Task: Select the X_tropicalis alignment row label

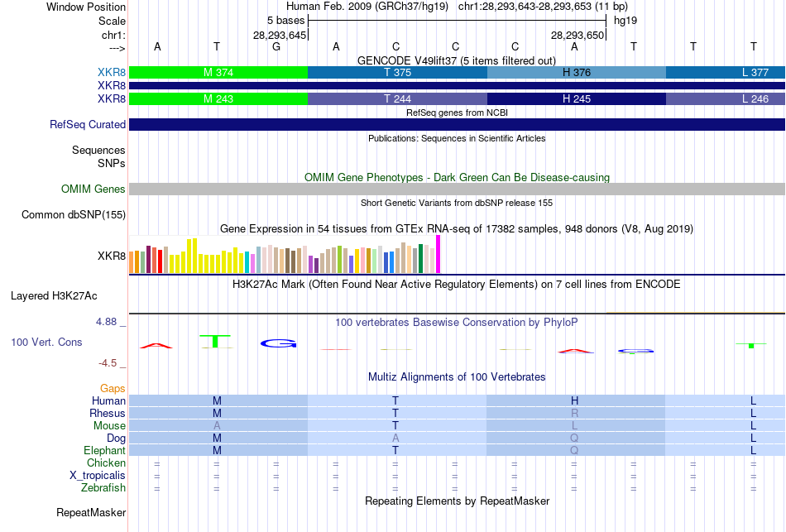Action: 98,476
